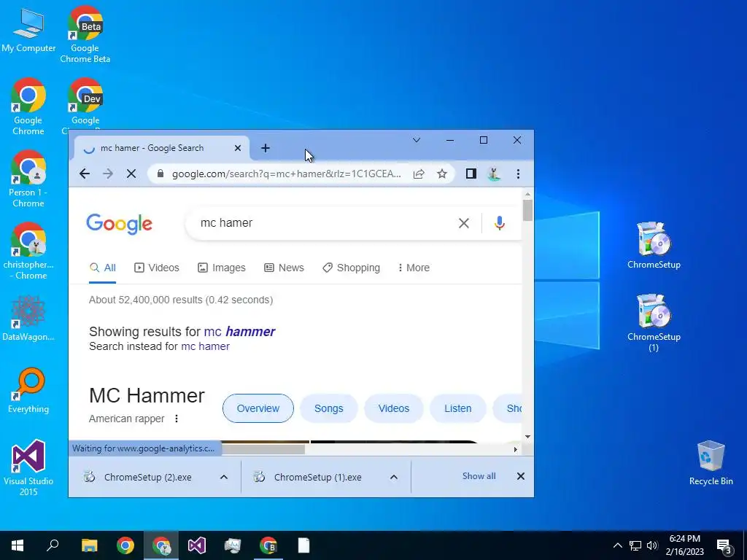Screen dimensions: 747x560
Task: Clear the search box with X
Action: pos(463,223)
